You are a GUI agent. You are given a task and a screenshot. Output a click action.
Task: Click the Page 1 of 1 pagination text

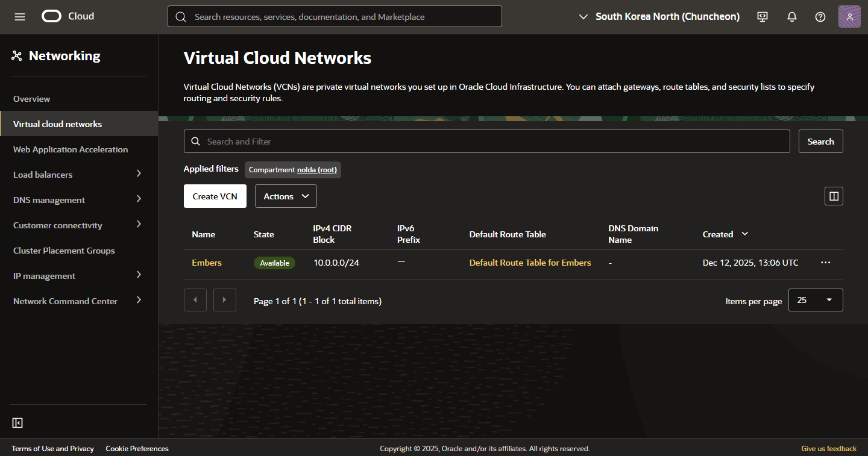point(318,301)
